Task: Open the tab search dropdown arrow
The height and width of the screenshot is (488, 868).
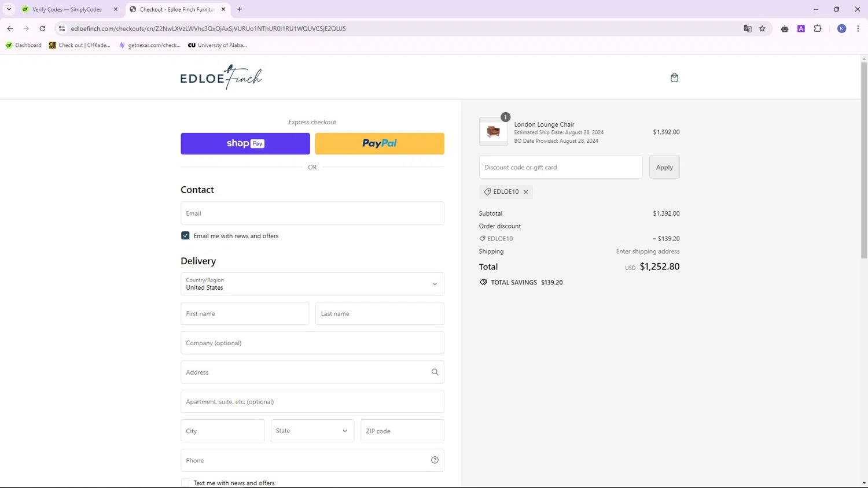Action: (9, 9)
